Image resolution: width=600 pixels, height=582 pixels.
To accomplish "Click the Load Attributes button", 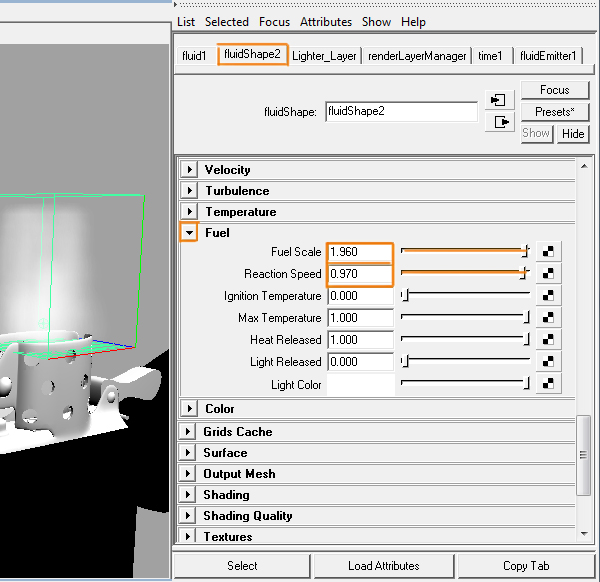I will pos(384,566).
